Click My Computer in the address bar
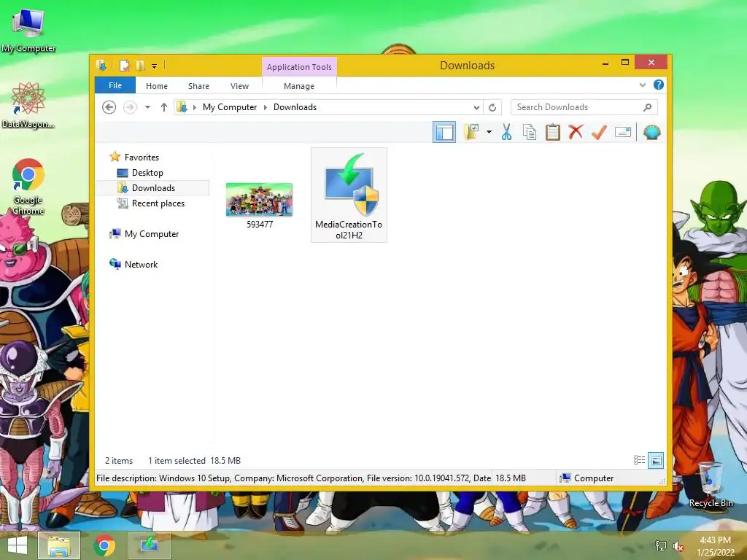 click(x=230, y=107)
